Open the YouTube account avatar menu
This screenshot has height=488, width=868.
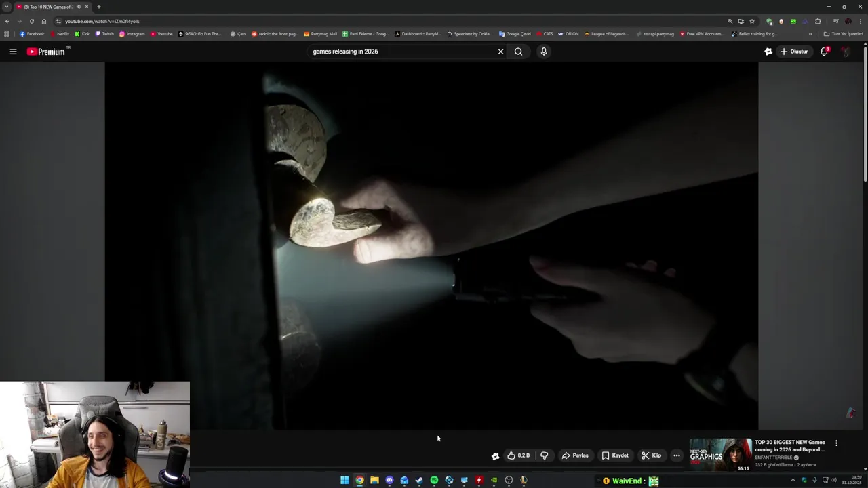tap(846, 52)
